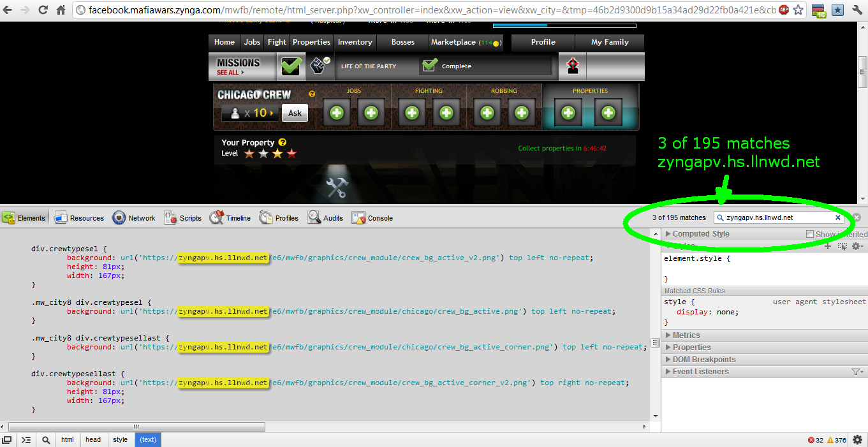Click the Chicago Crew orange help icon

[x=312, y=94]
